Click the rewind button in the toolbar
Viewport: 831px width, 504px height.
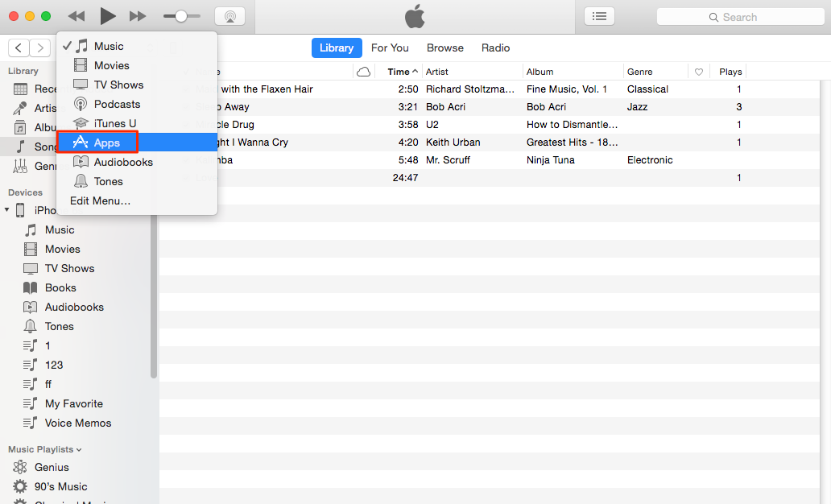[x=76, y=16]
